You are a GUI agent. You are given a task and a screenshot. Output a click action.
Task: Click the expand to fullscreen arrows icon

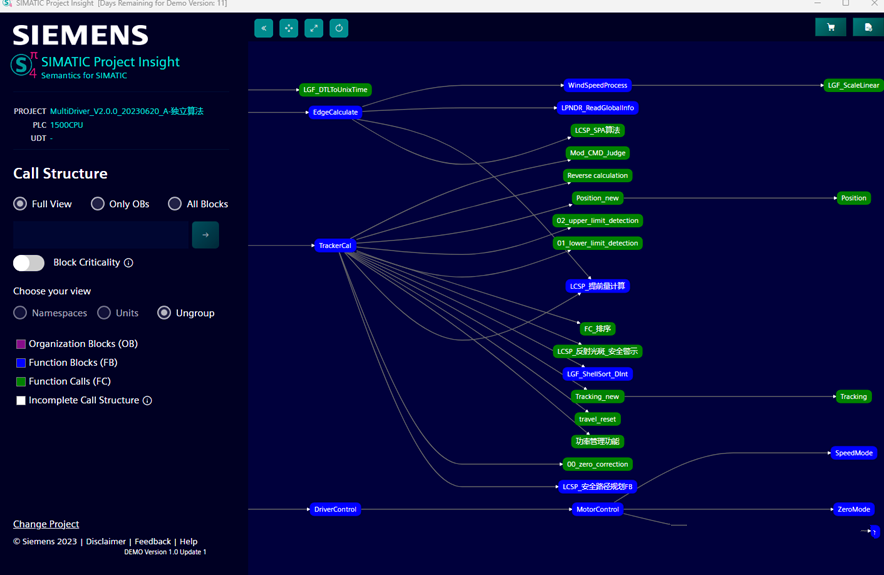click(313, 28)
